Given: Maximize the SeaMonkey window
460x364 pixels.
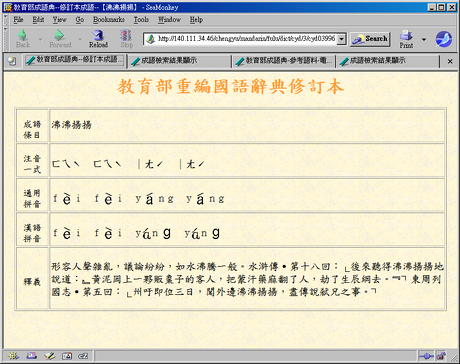Looking at the screenshot, I should click(x=441, y=7).
